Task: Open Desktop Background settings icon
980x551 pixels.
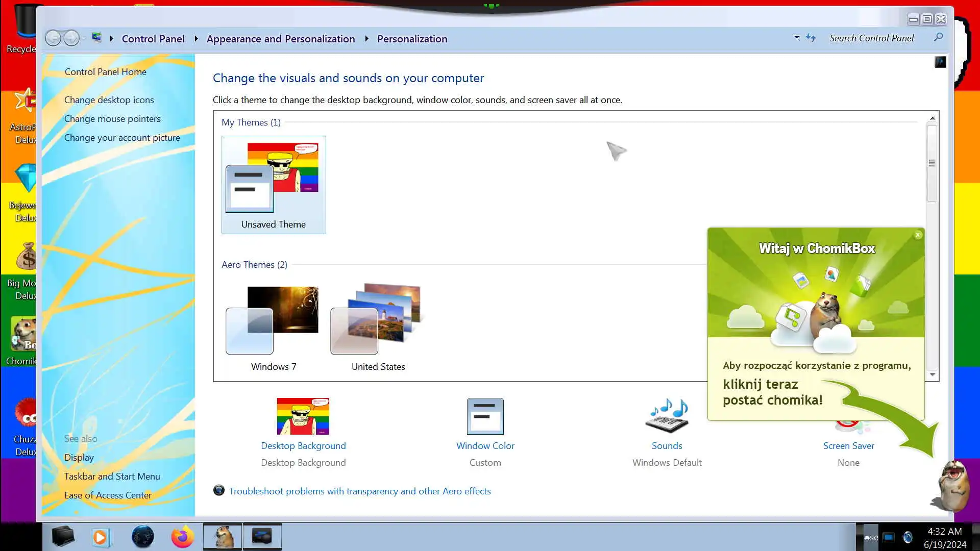Action: click(x=303, y=416)
